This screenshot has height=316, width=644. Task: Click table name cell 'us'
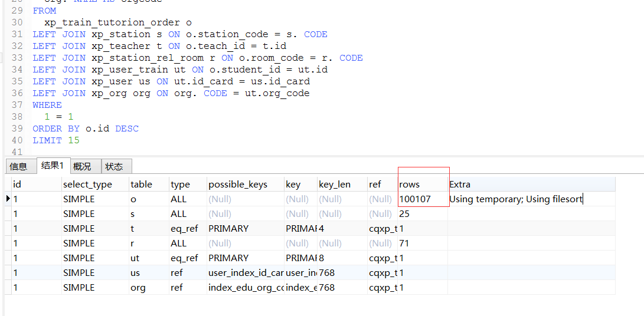[x=149, y=273]
